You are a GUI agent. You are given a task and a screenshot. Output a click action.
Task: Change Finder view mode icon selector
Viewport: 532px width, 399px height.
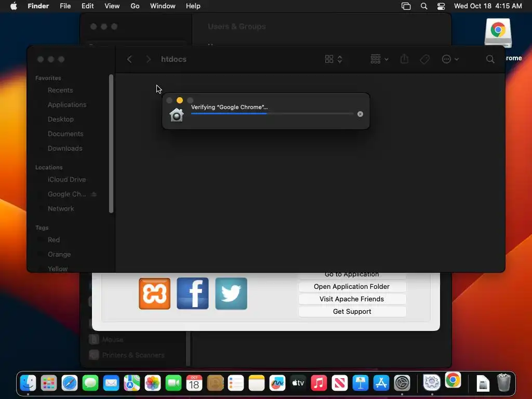coord(333,59)
